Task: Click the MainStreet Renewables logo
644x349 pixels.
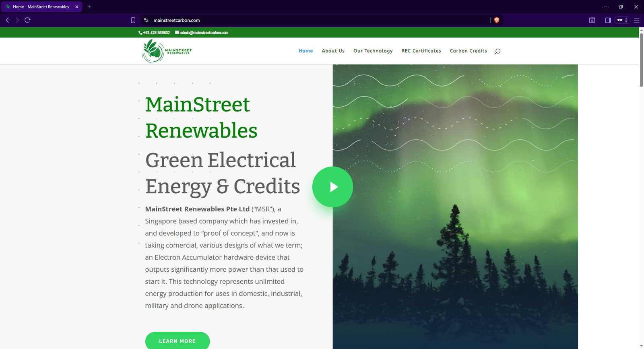Action: (x=167, y=51)
